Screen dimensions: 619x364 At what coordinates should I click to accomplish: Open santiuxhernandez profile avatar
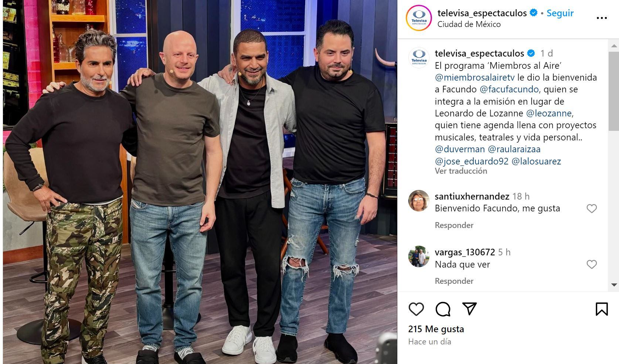[x=419, y=201]
